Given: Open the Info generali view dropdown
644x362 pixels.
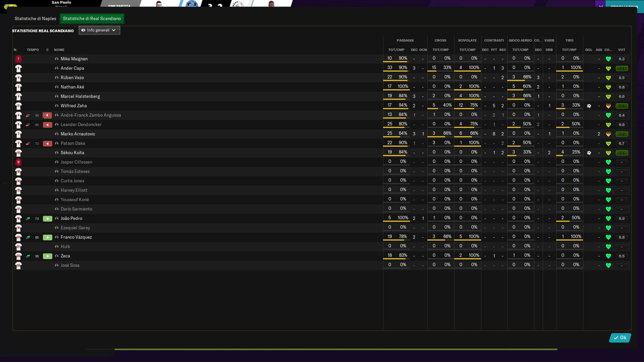Looking at the screenshot, I should click(x=99, y=30).
